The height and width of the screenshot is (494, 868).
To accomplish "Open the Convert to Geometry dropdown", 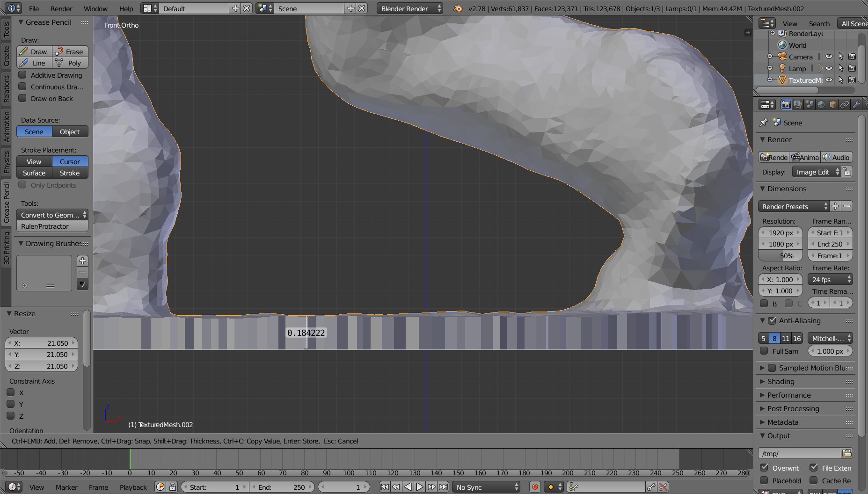I will 52,215.
